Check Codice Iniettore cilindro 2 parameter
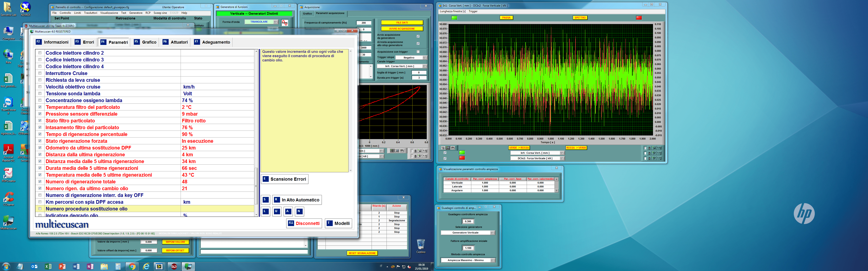This screenshot has height=271, width=868. click(x=40, y=53)
